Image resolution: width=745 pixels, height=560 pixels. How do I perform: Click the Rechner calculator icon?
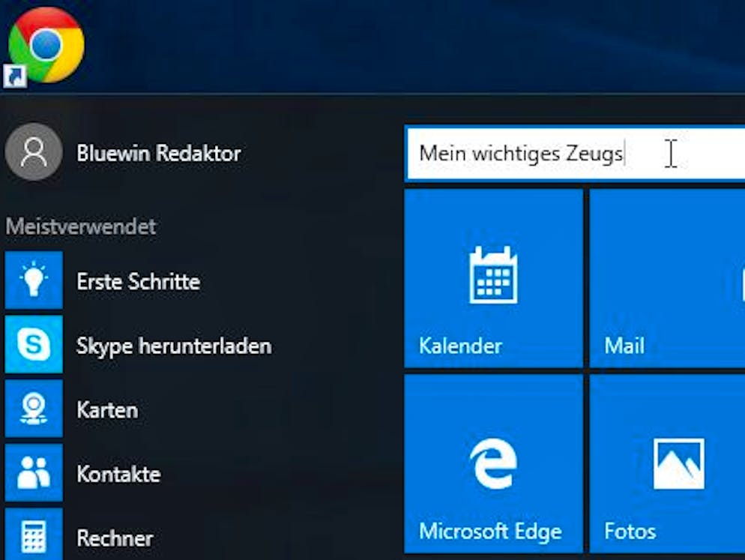pos(34,535)
